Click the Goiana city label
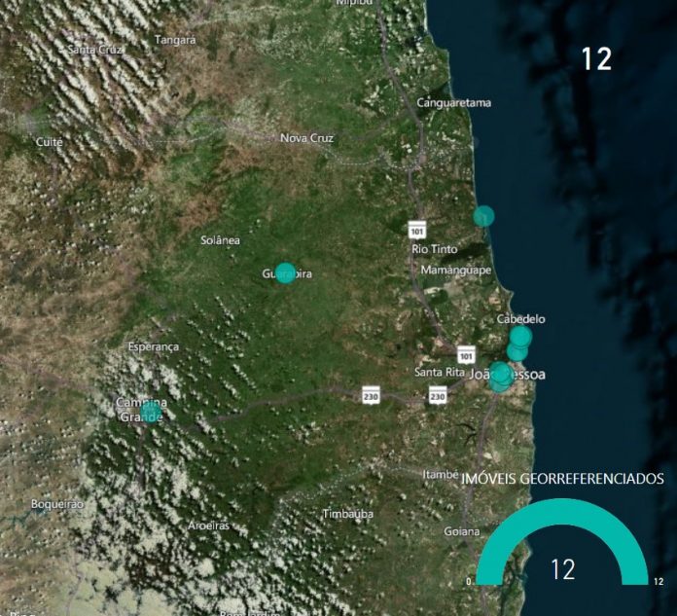Viewport: 677px width, 616px height. (462, 531)
